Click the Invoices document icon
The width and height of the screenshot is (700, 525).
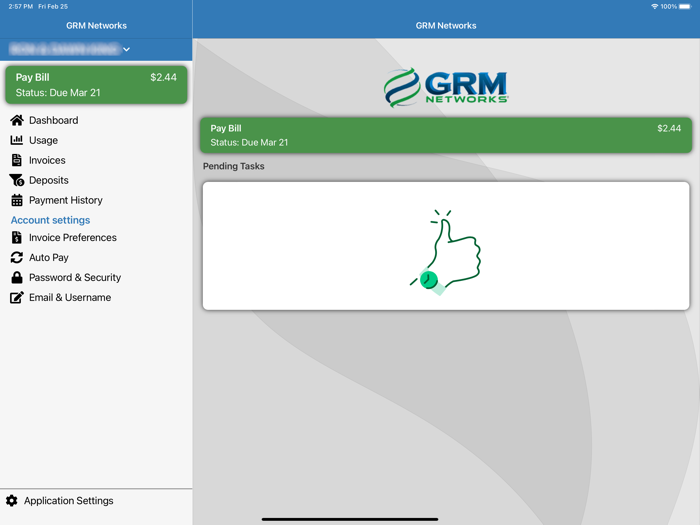17,160
